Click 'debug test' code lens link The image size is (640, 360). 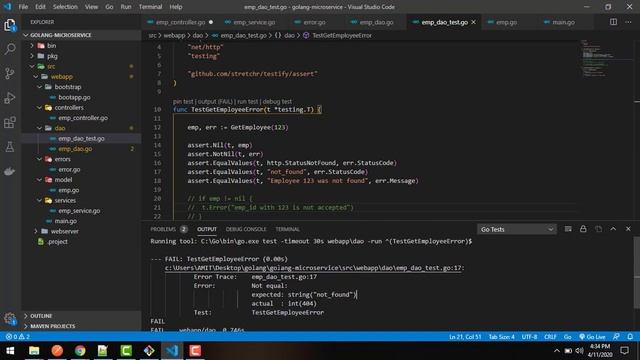(x=277, y=101)
